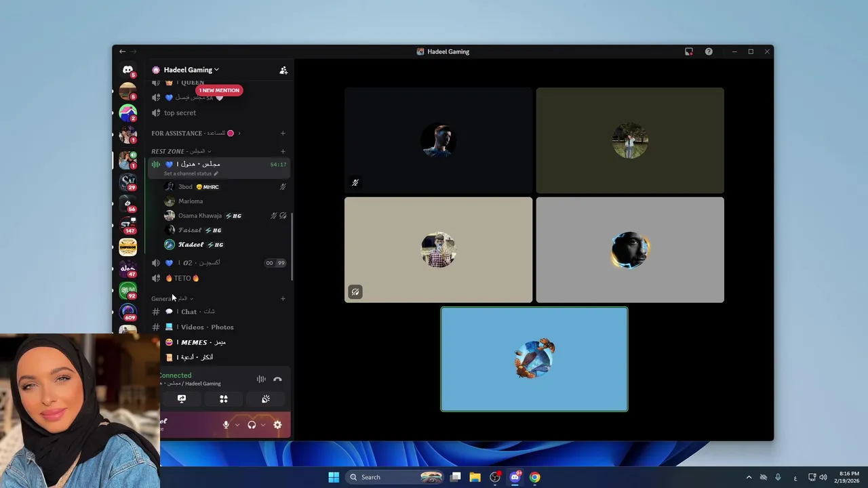Open Discord direct messages home icon
The height and width of the screenshot is (488, 868).
pyautogui.click(x=127, y=70)
